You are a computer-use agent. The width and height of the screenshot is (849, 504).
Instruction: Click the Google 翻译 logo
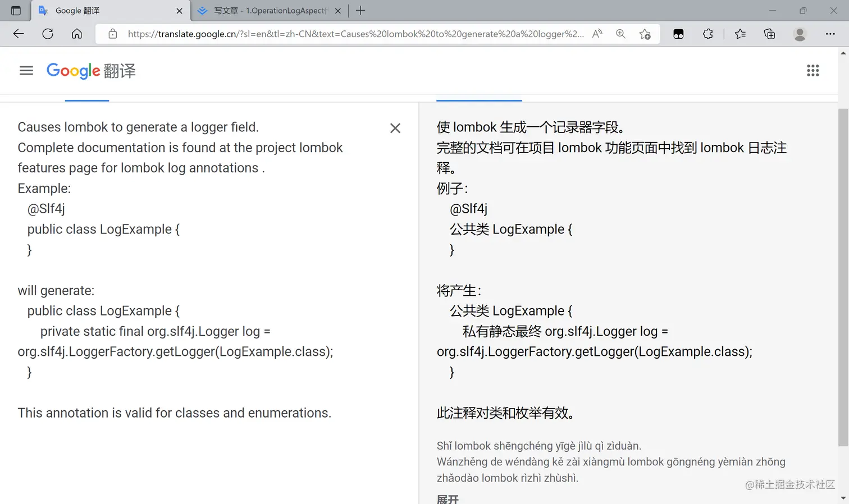click(91, 71)
